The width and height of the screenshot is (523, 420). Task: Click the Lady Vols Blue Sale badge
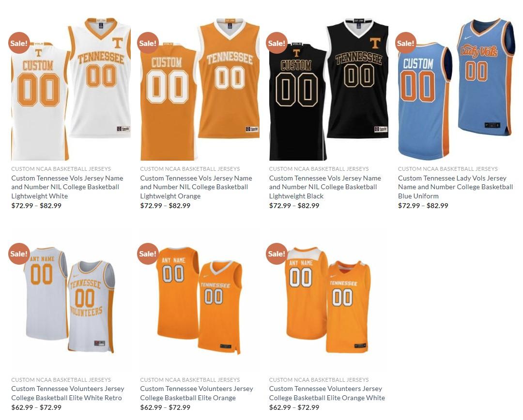[406, 43]
